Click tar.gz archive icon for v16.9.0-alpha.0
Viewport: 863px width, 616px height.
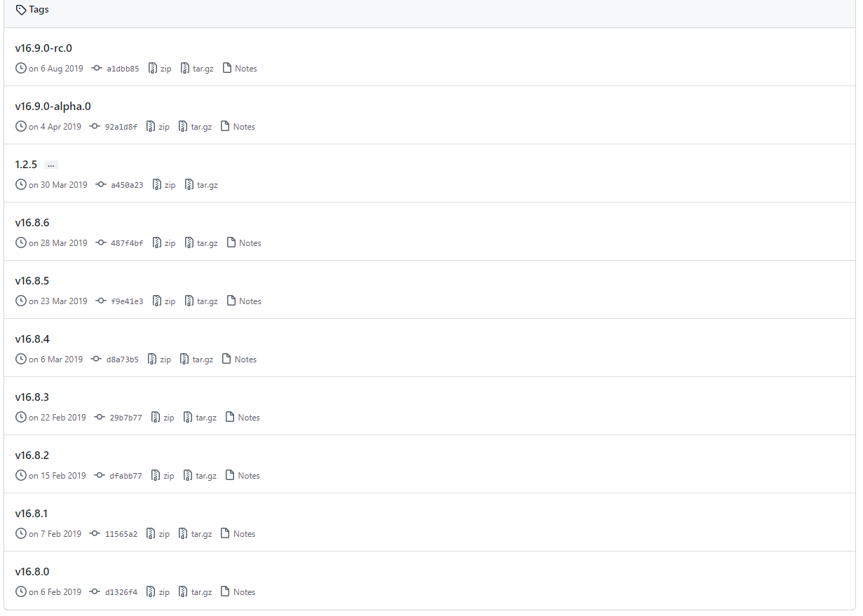point(183,126)
